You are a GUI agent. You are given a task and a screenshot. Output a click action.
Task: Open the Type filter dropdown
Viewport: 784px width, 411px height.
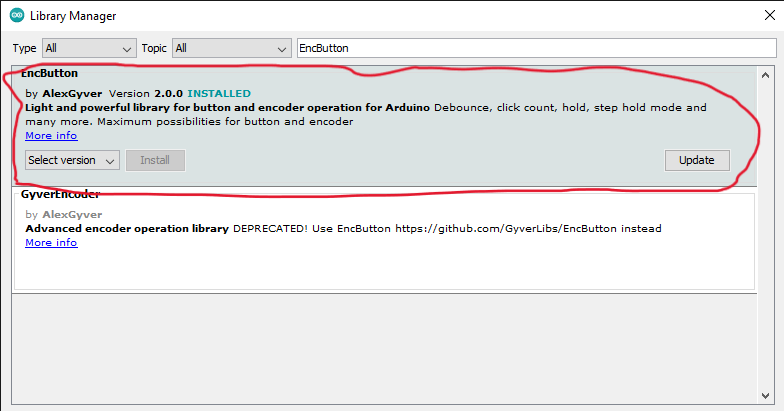[89, 48]
